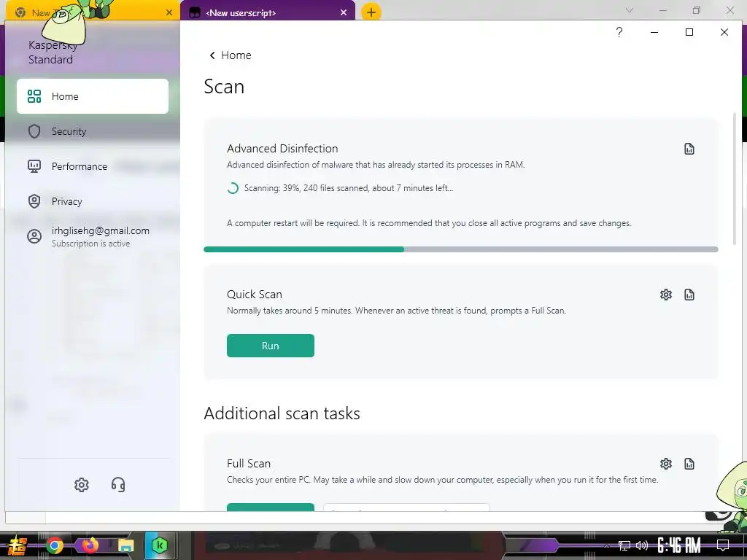This screenshot has width=747, height=560.
Task: Click the Additional scan tasks heading
Action: [282, 413]
